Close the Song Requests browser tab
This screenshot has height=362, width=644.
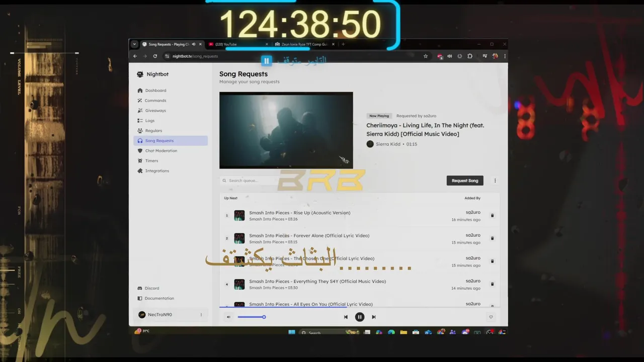pyautogui.click(x=200, y=44)
